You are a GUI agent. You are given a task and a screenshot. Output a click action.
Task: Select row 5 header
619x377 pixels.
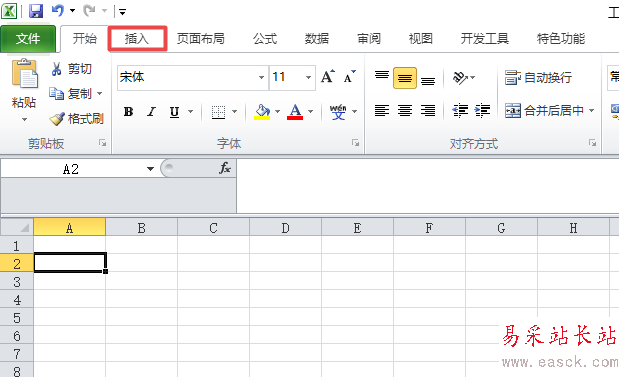[x=17, y=318]
